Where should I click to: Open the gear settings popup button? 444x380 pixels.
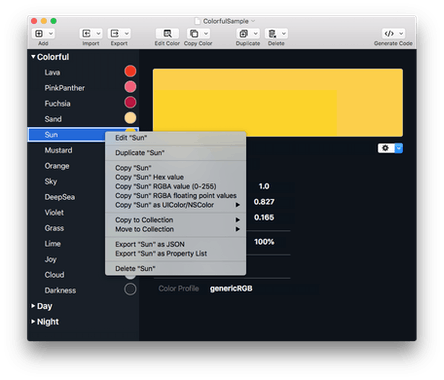pyautogui.click(x=390, y=148)
